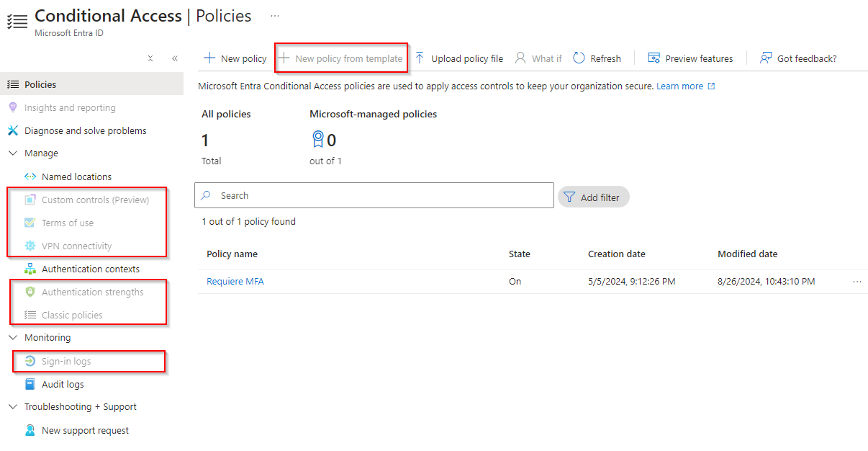Click the external link icon after Learn more

coord(712,86)
